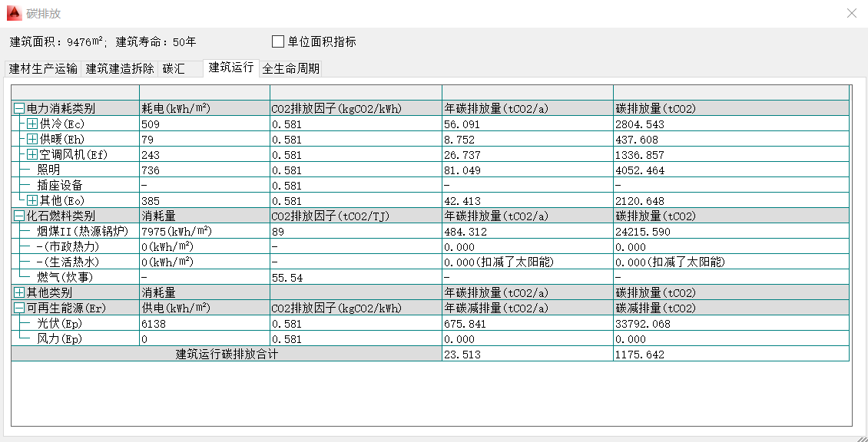Select the 碳汇 tab

(x=174, y=68)
